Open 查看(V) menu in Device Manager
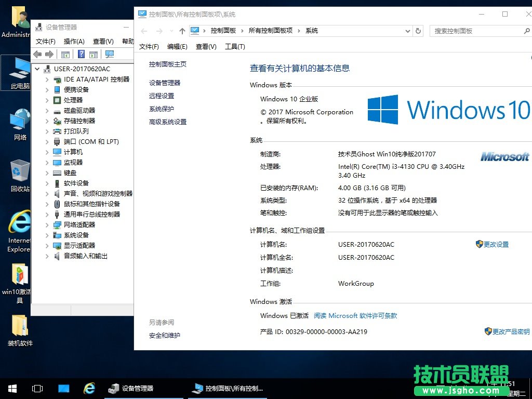Image resolution: width=532 pixels, height=399 pixels. coord(103,42)
